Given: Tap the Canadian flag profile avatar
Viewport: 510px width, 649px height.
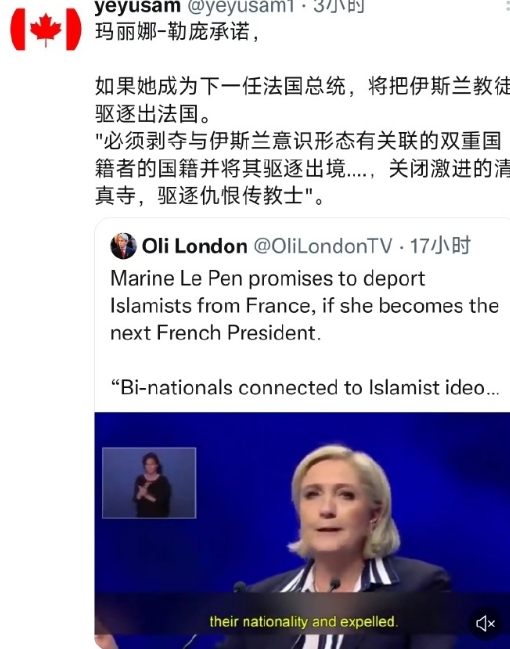Looking at the screenshot, I should (46, 30).
